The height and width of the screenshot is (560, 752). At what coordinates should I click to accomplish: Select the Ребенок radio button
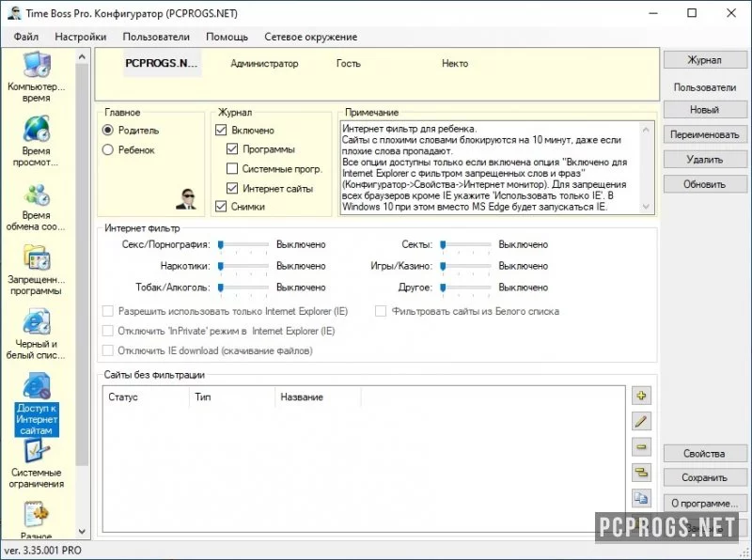point(108,150)
